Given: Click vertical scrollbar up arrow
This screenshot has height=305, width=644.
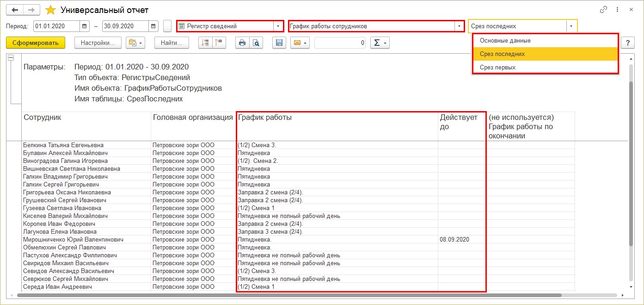Looking at the screenshot, I should [x=632, y=58].
